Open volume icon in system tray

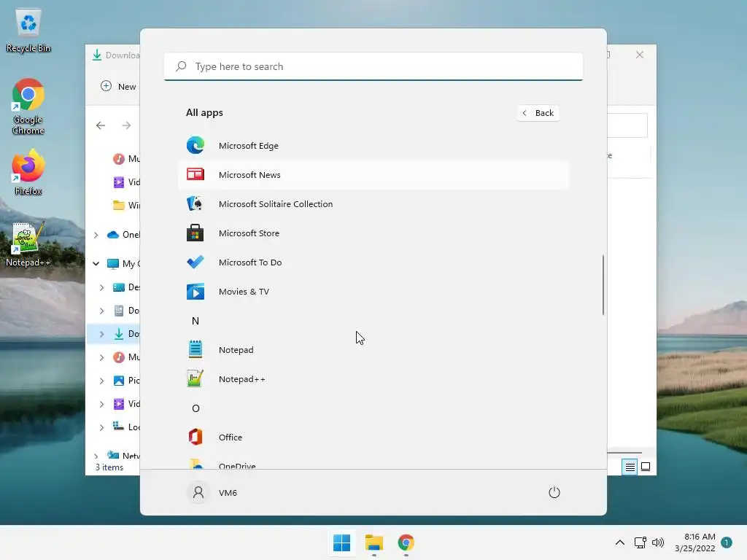tap(658, 542)
